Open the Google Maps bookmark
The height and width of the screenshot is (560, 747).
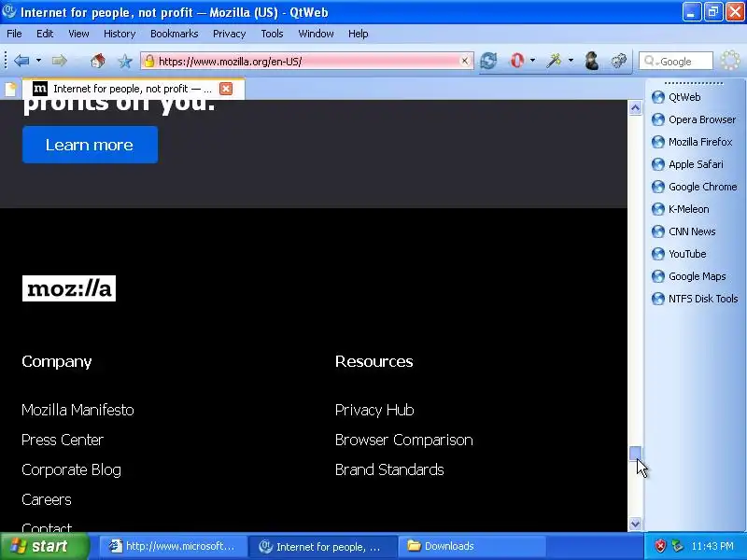click(689, 276)
